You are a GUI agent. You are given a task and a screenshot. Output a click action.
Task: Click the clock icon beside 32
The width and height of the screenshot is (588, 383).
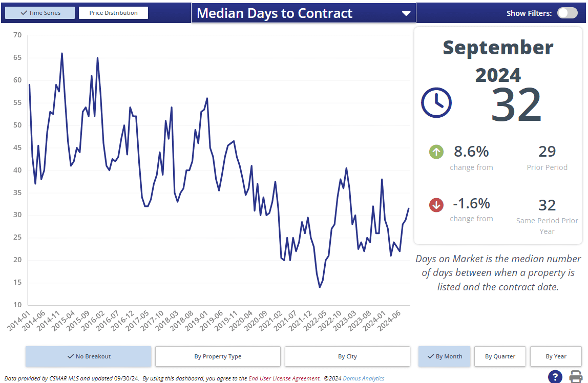(436, 102)
